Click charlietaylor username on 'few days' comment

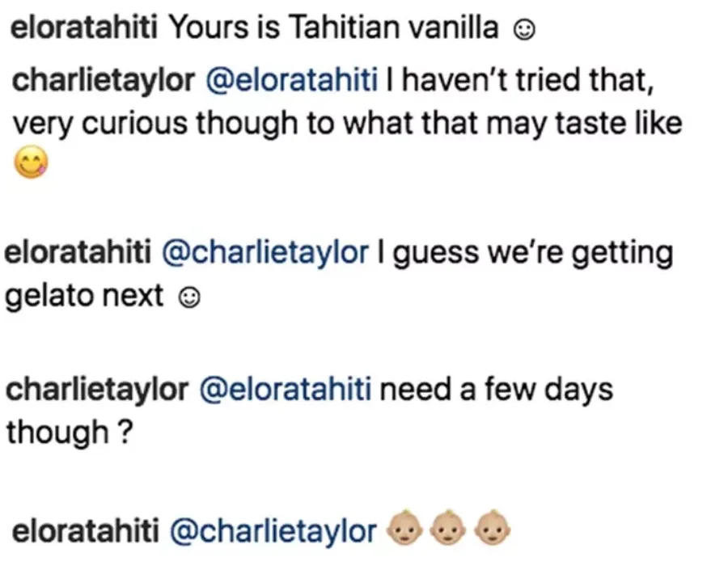(x=97, y=390)
